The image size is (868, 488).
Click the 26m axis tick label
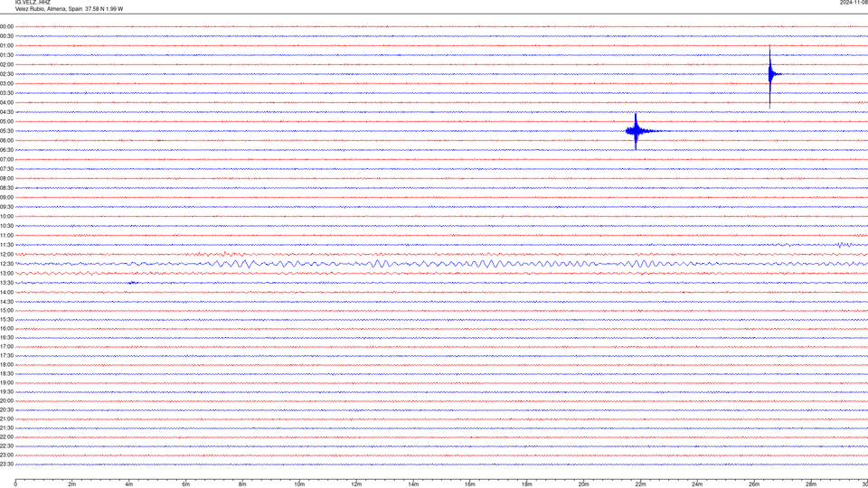tap(754, 484)
